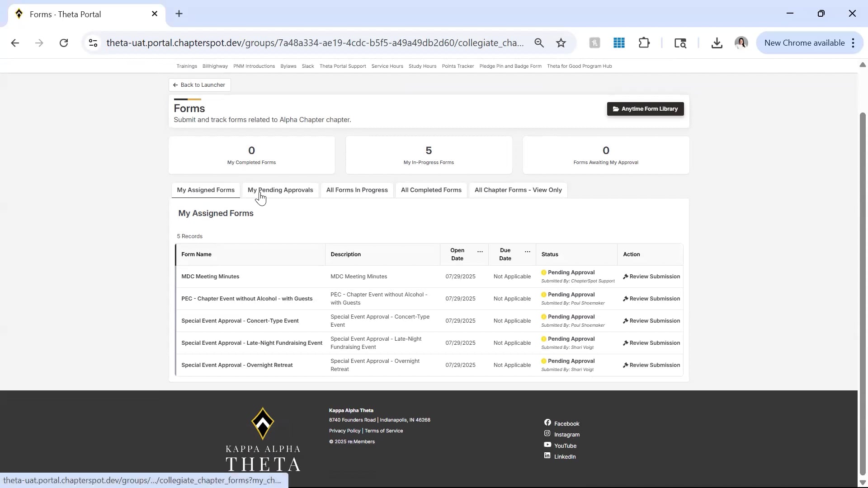Click the Kappa Alpha Theta kite logo
This screenshot has height=488, width=868.
[263, 423]
